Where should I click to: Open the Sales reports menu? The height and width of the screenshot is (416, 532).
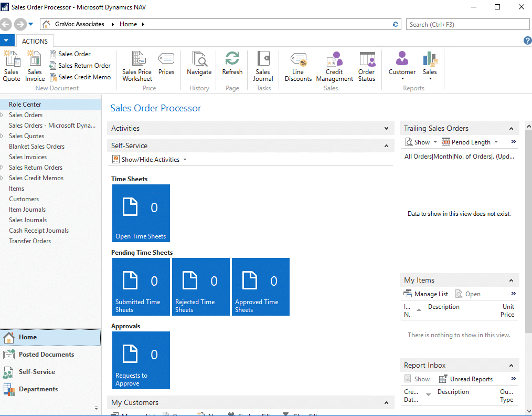(430, 66)
